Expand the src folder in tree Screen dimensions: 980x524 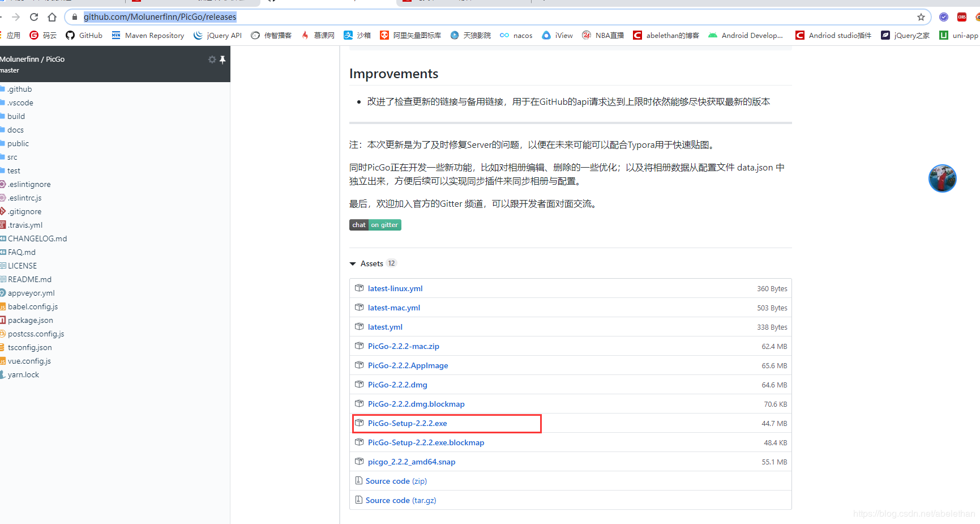pos(9,157)
